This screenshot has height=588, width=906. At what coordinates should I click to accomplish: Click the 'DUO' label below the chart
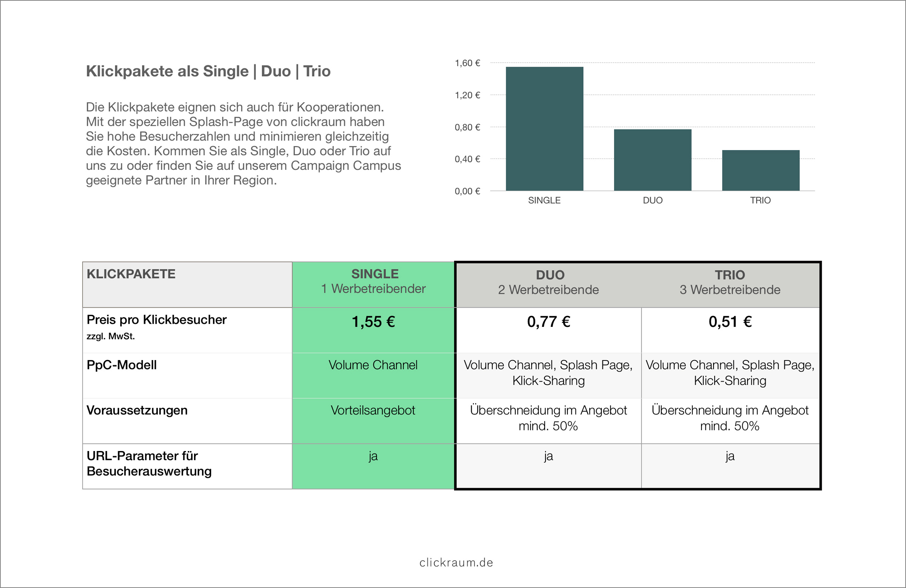pyautogui.click(x=652, y=200)
